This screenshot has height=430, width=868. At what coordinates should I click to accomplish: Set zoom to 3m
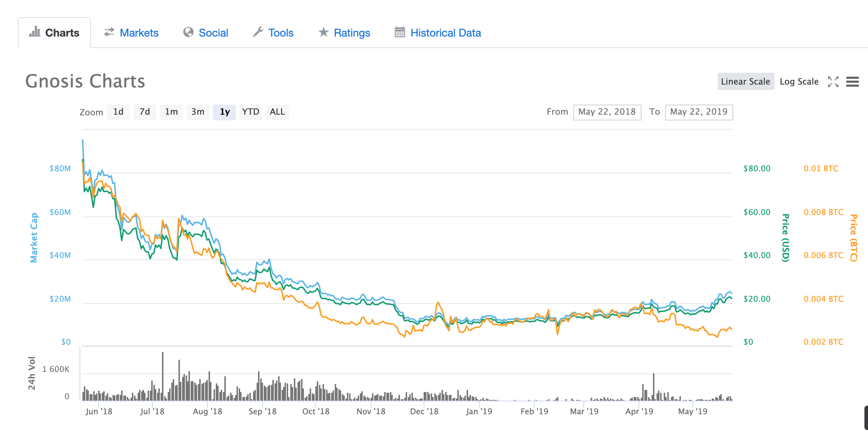click(198, 112)
